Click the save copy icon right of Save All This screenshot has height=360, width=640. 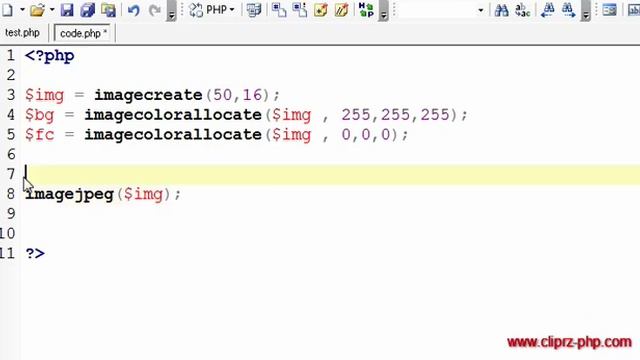(x=108, y=10)
